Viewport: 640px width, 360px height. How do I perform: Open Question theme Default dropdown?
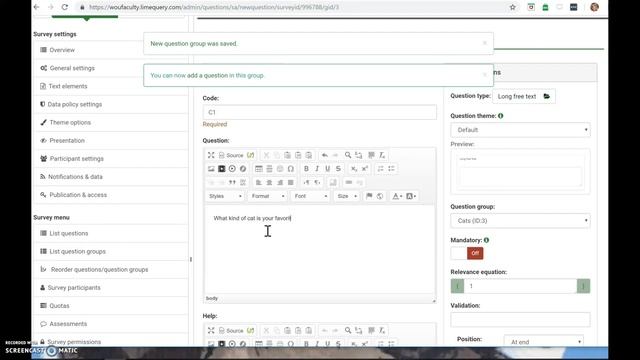pos(520,130)
